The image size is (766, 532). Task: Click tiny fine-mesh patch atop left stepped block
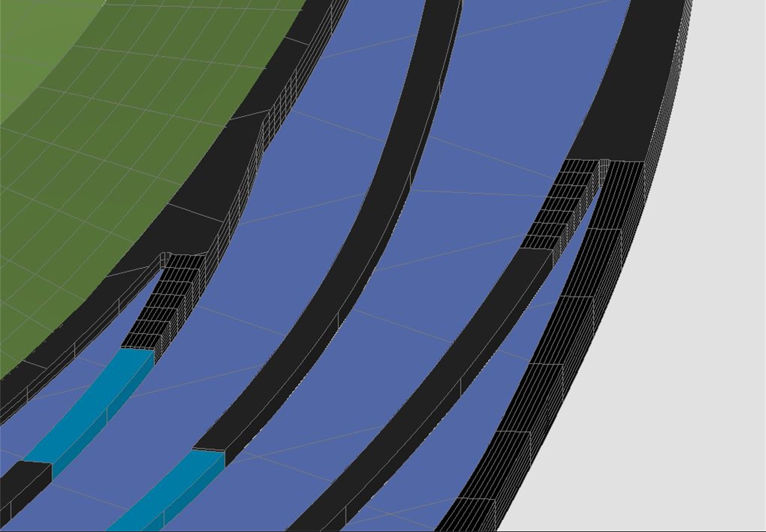click(163, 259)
